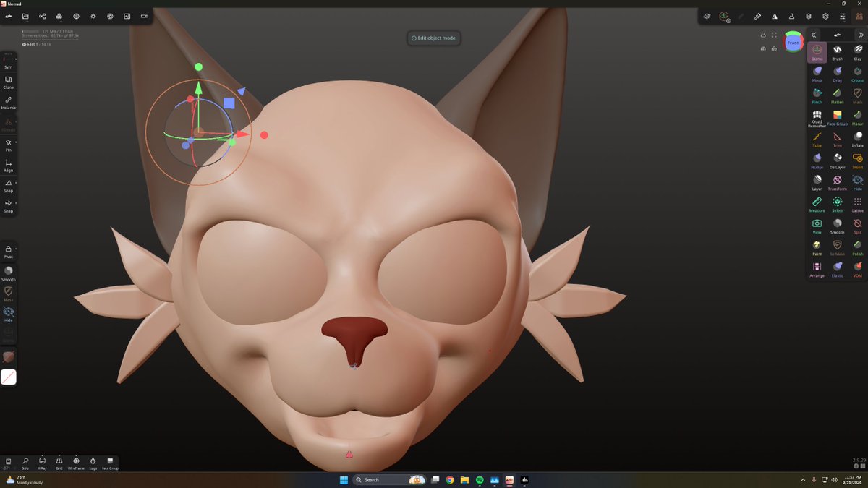This screenshot has height=488, width=868.
Task: Create an Instance from the left toolbar
Action: click(x=9, y=102)
